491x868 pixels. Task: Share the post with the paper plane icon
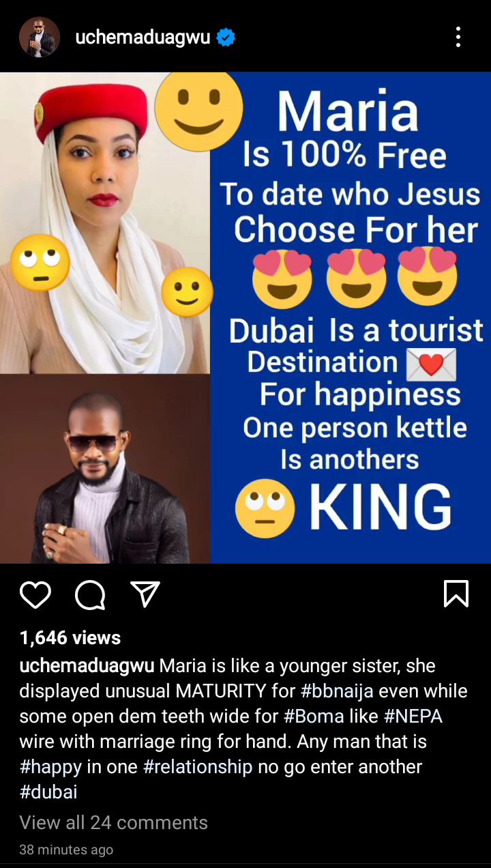point(145,594)
